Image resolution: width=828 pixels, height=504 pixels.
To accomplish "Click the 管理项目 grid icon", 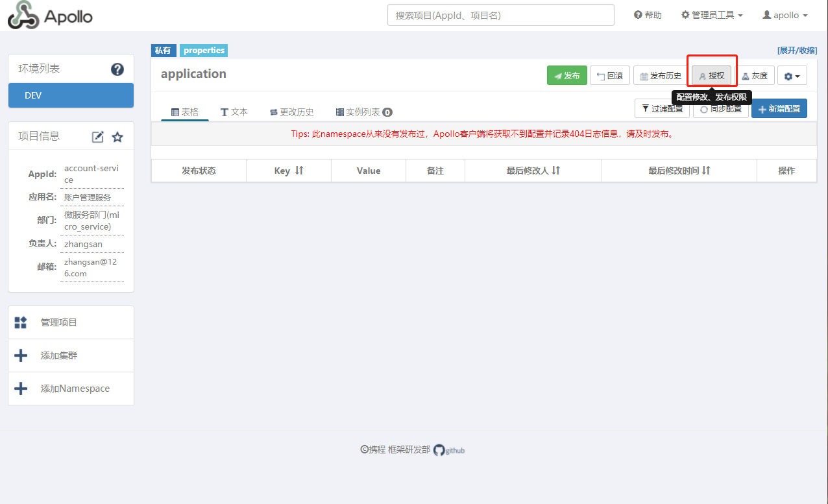I will [21, 322].
